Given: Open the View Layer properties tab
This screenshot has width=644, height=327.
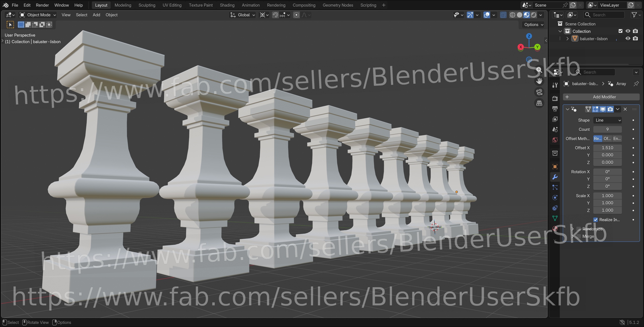Looking at the screenshot, I should 555,119.
